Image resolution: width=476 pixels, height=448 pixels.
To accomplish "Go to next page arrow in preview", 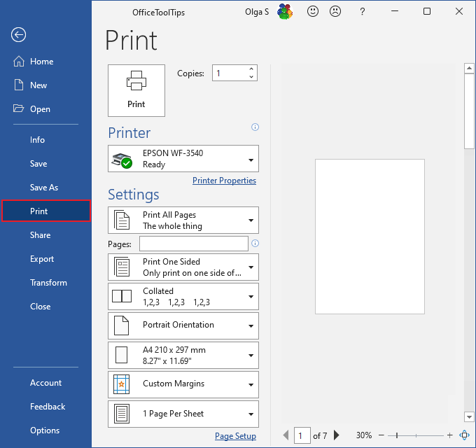I will [x=337, y=435].
